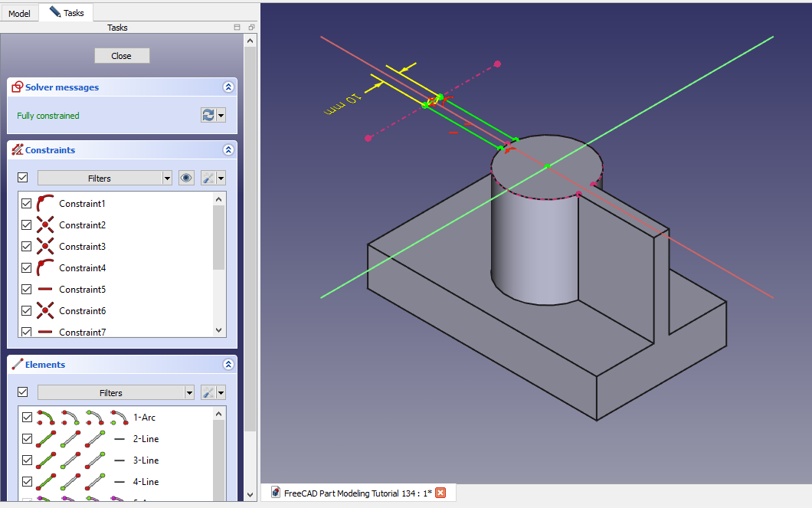The height and width of the screenshot is (508, 812).
Task: Click the solver update refresh icon
Action: 208,115
